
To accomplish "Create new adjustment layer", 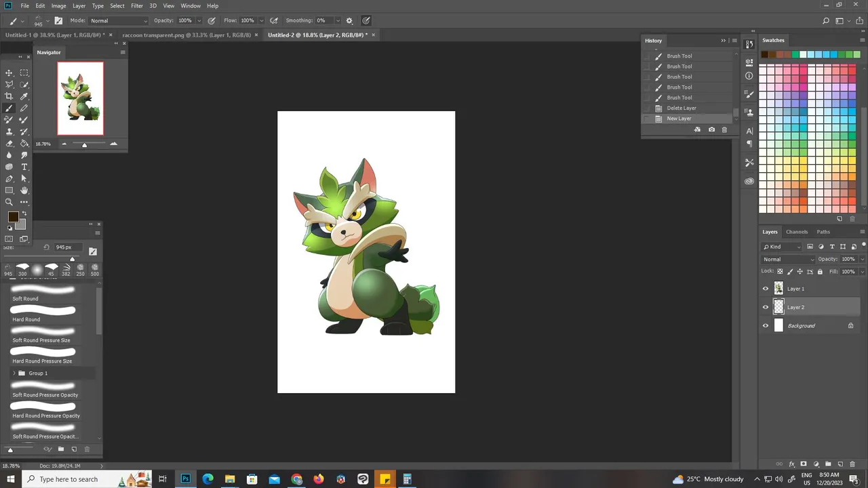I will [x=816, y=464].
